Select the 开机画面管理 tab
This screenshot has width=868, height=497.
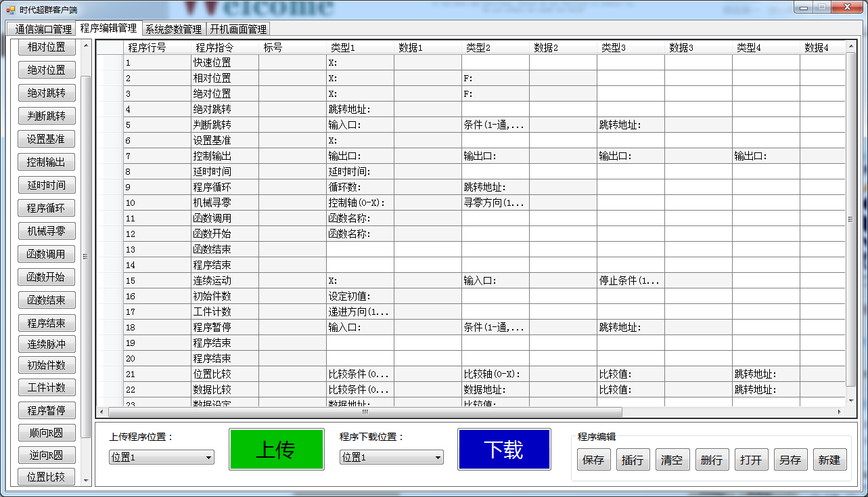coord(238,29)
